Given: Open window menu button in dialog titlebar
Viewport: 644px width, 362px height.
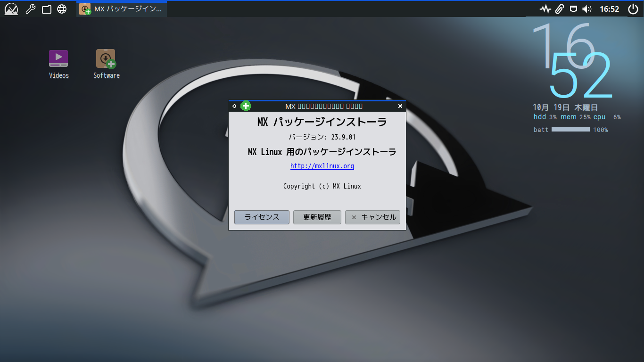Looking at the screenshot, I should (x=234, y=106).
